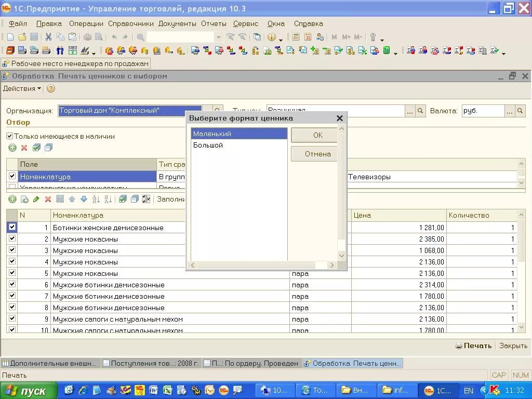Select 'Маленький' price tag format

[x=239, y=134]
